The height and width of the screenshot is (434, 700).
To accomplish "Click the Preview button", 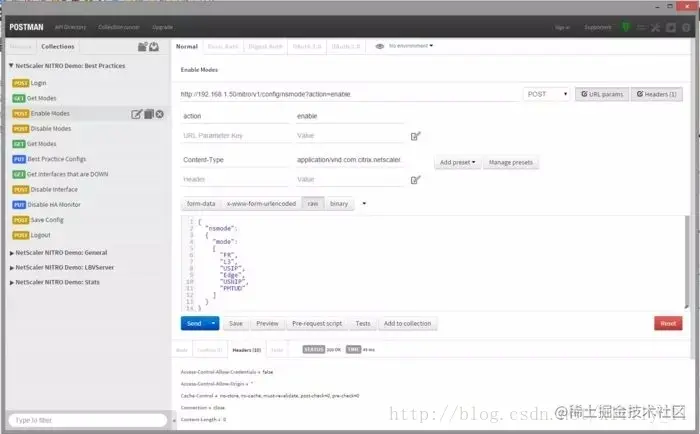I will [x=267, y=323].
